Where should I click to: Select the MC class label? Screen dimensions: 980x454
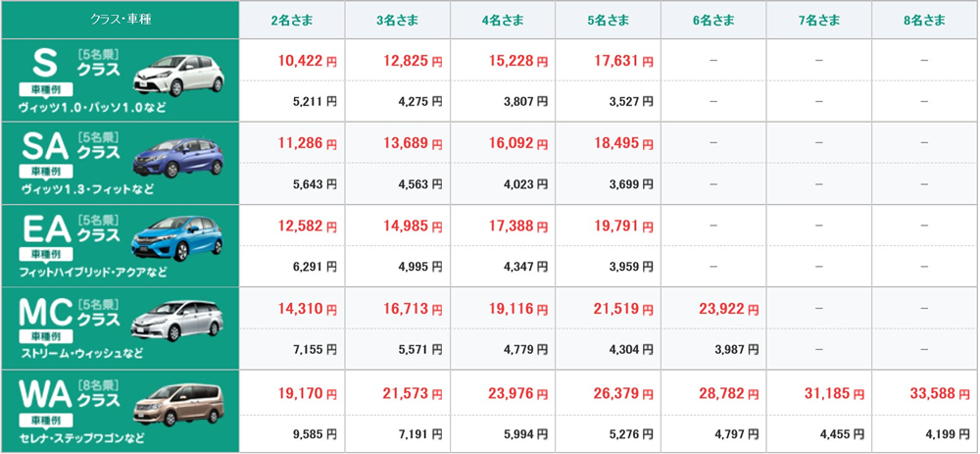46,312
